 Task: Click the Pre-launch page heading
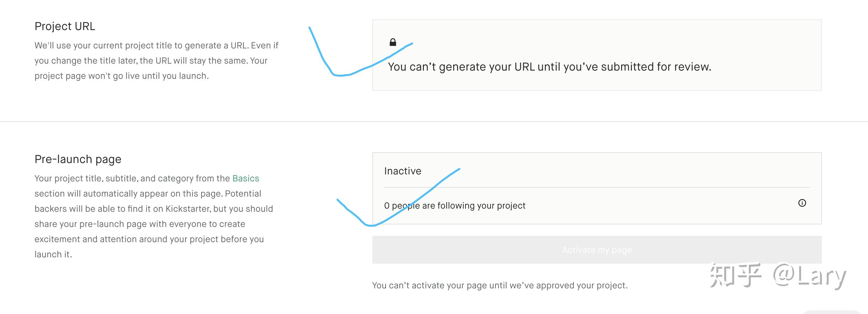tap(78, 159)
